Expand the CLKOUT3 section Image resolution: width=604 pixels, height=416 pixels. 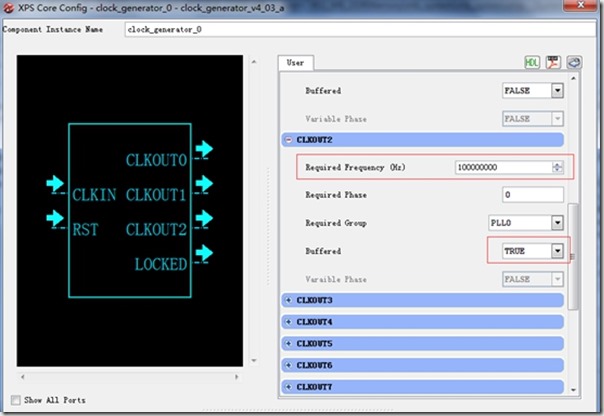(x=289, y=300)
